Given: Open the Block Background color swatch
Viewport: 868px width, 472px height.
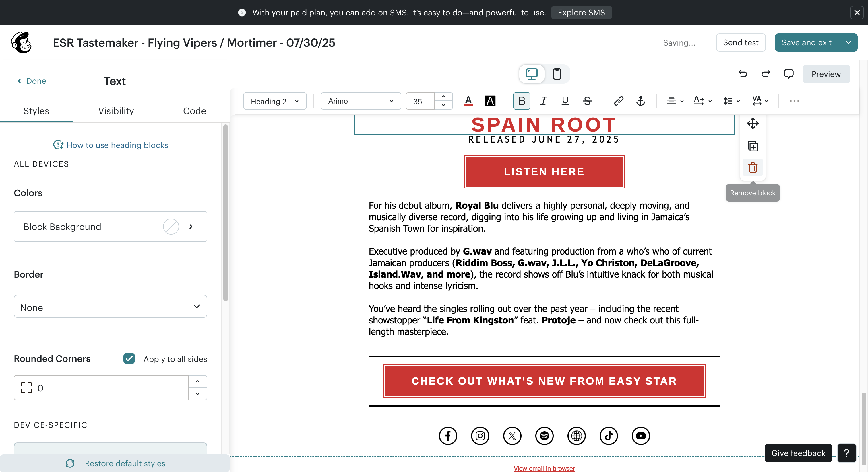Looking at the screenshot, I should point(171,227).
